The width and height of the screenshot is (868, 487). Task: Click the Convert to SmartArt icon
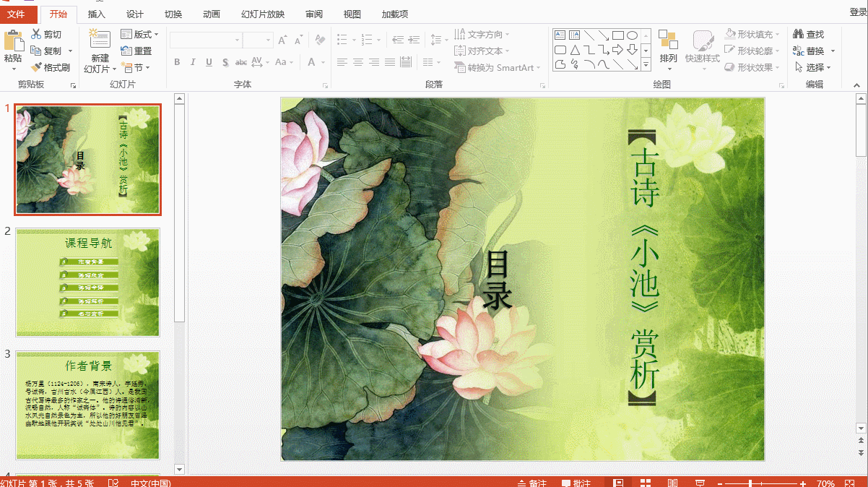click(460, 67)
